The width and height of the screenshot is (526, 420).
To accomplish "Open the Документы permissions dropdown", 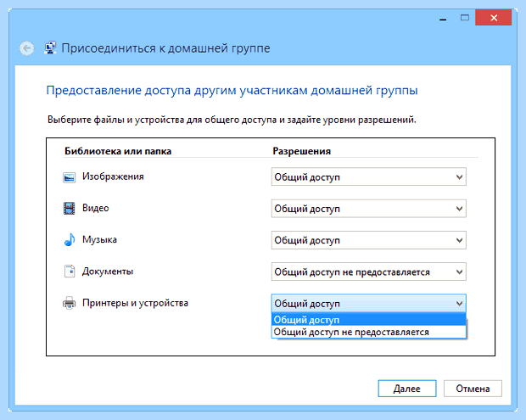I will coord(369,272).
